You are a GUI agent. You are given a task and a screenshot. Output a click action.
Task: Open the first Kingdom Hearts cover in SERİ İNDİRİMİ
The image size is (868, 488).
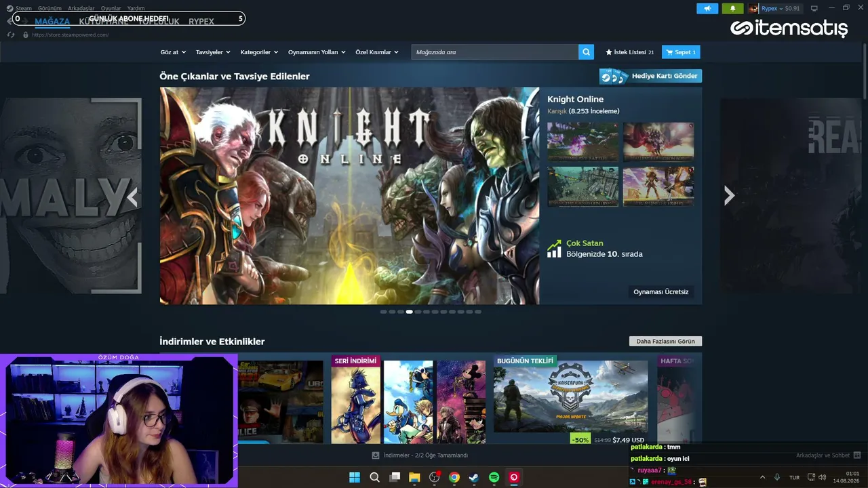tap(355, 402)
